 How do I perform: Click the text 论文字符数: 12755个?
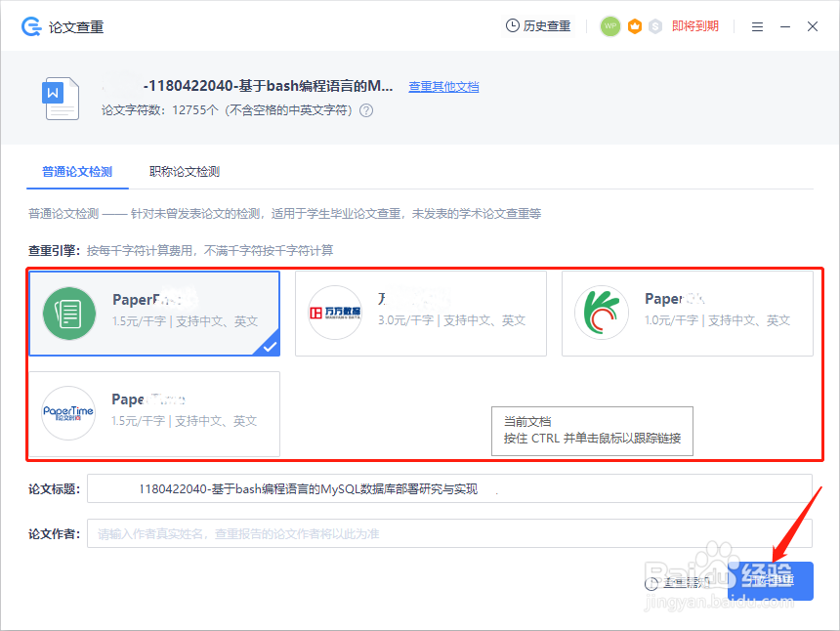[159, 110]
